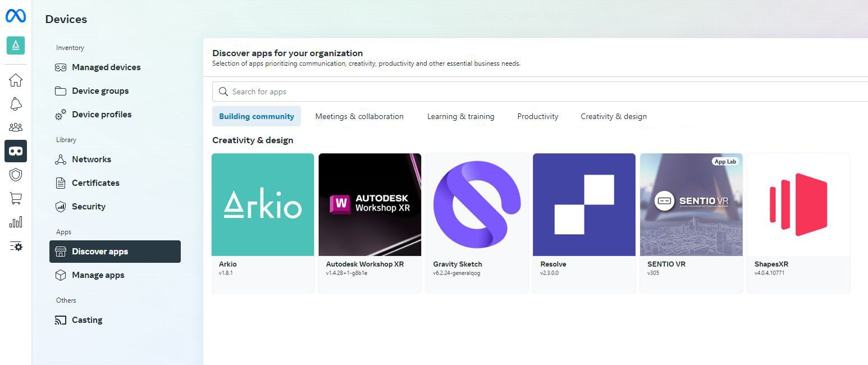Open the analytics bar chart icon
This screenshot has width=868, height=365.
click(x=16, y=222)
